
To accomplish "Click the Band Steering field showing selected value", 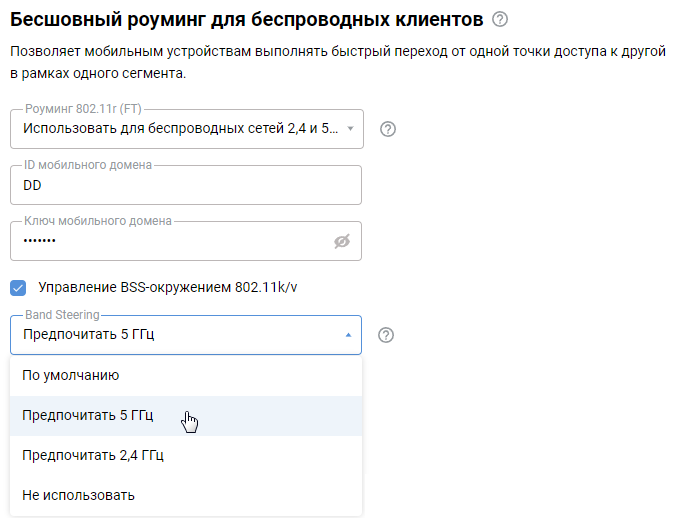I will [170, 335].
